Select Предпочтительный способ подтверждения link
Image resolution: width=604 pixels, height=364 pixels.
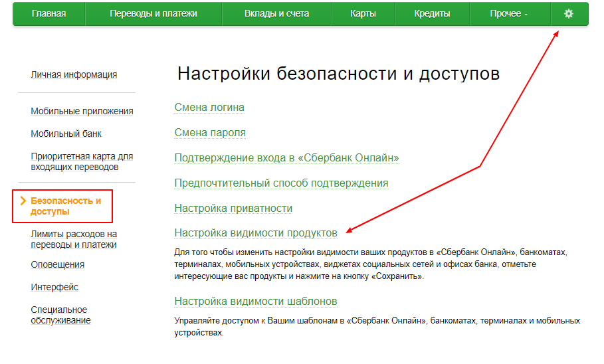281,183
